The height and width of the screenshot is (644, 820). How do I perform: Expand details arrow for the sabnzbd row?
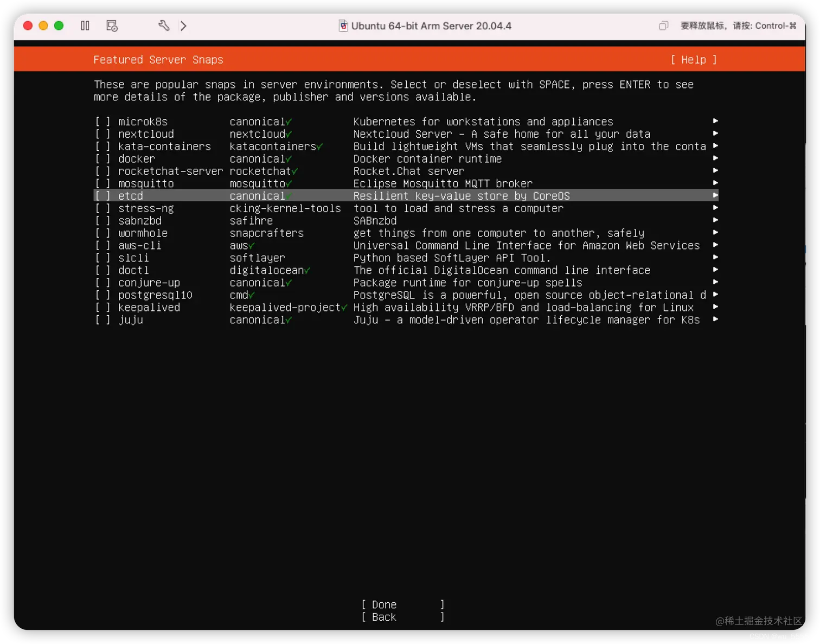(715, 220)
